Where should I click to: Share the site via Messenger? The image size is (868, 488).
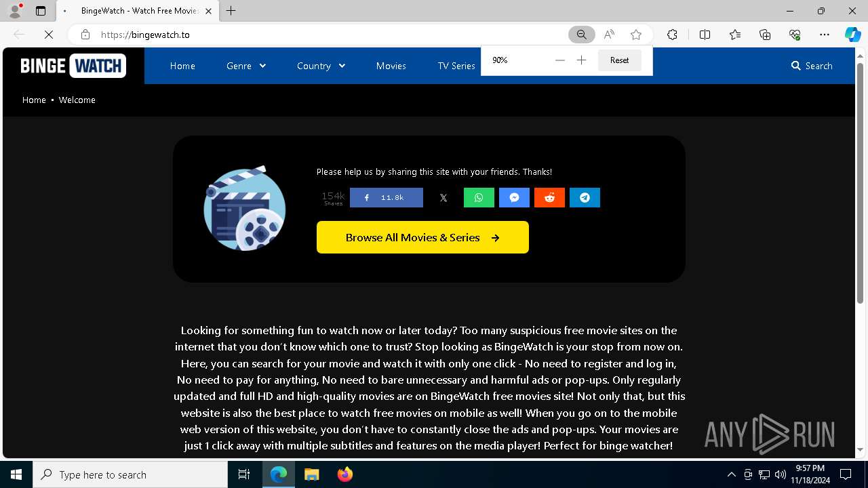tap(514, 198)
